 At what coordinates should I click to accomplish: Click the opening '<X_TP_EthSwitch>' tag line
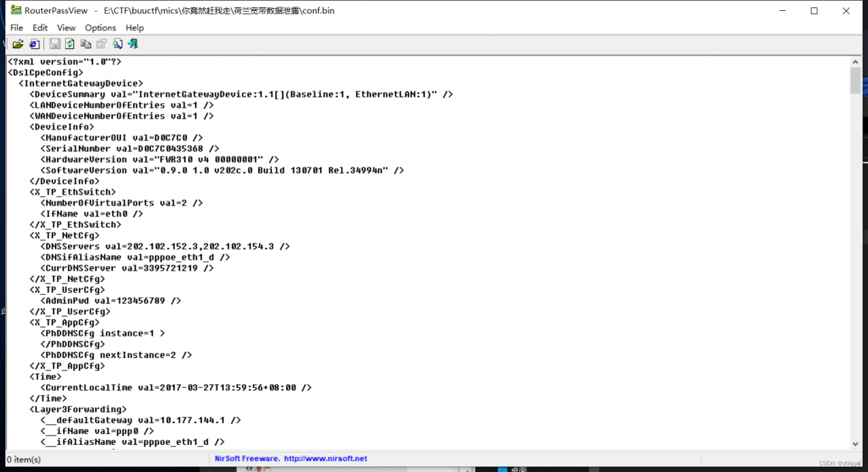pos(73,192)
